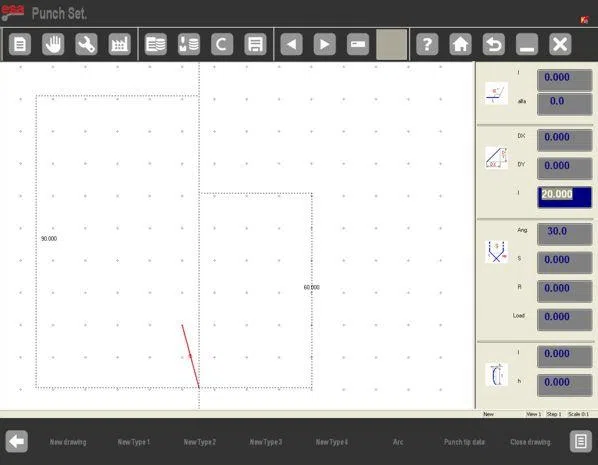Screen dimensions: 598x465
Task: Click Scale 0:1 in status bar
Action: [x=578, y=414]
